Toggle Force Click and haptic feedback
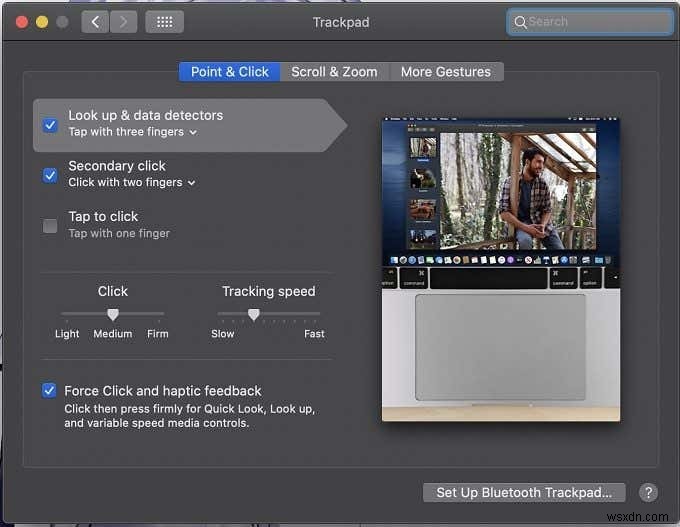This screenshot has height=527, width=680. (x=49, y=391)
